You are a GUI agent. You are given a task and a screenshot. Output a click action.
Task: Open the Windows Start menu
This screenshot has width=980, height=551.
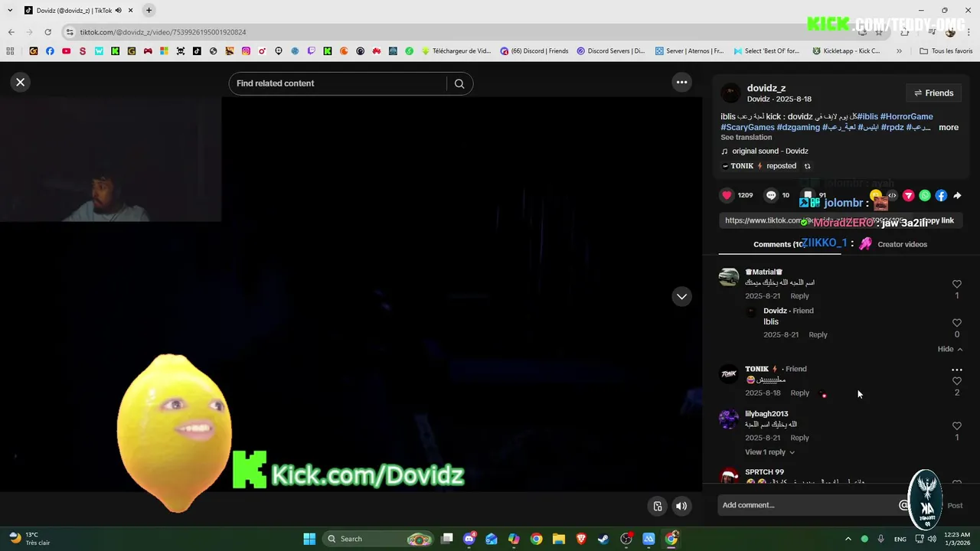(x=309, y=539)
